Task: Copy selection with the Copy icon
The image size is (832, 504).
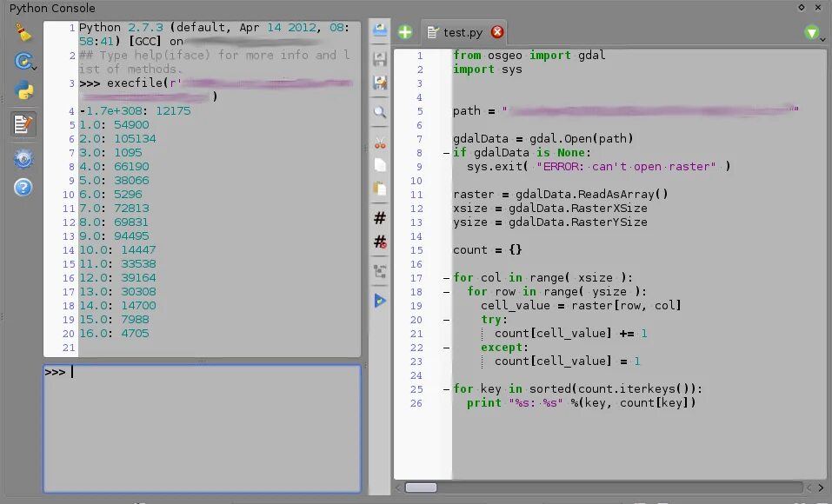Action: [x=379, y=165]
